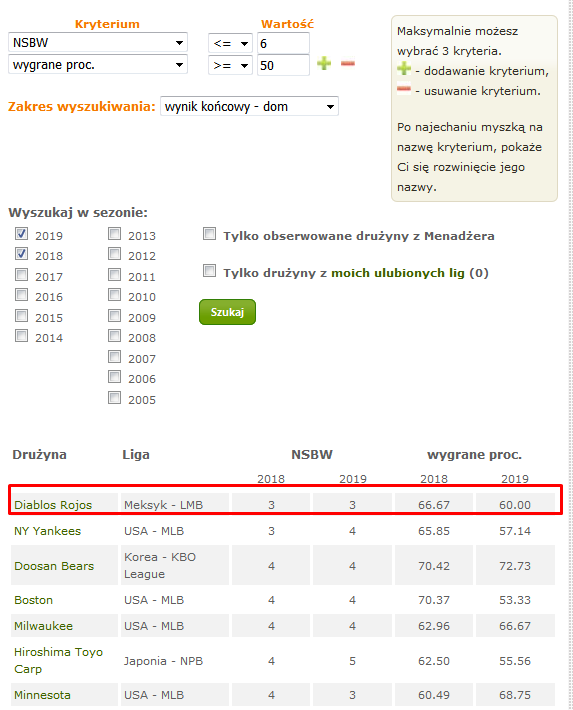Uncheck the 2018 season checkbox
The height and width of the screenshot is (710, 573).
pyautogui.click(x=21, y=254)
